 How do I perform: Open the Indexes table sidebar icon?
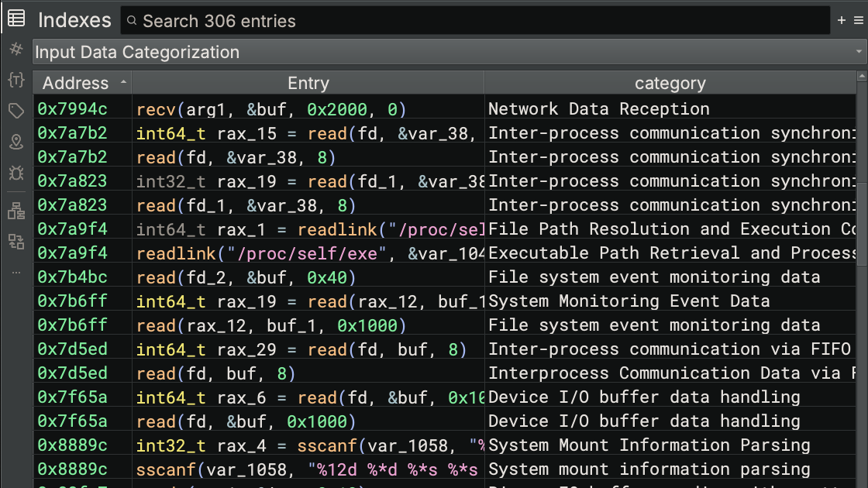coord(16,19)
